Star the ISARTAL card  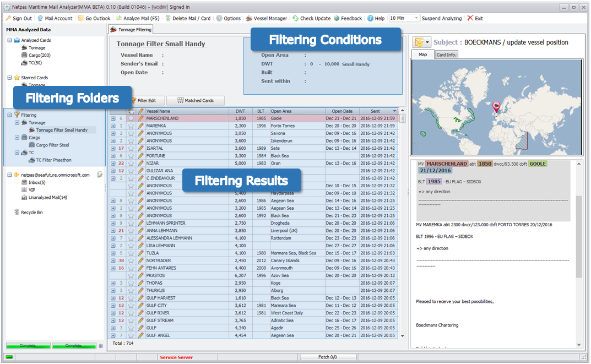tap(131, 148)
